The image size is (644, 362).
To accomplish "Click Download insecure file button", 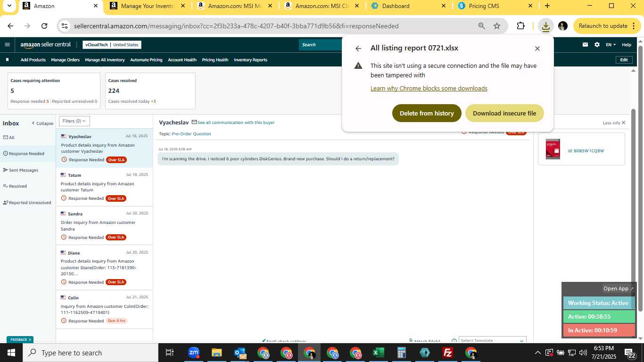I will 504,113.
